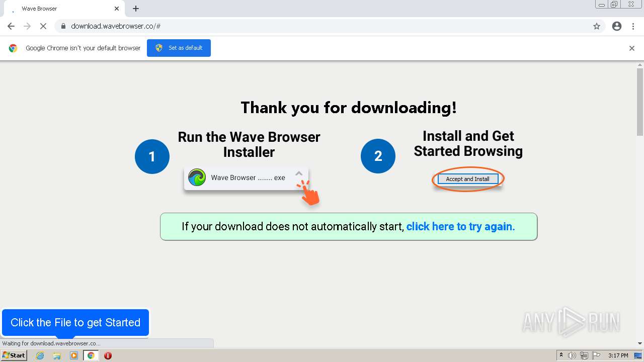The height and width of the screenshot is (362, 644).
Task: Open the Chrome profile account icon
Action: [617, 26]
